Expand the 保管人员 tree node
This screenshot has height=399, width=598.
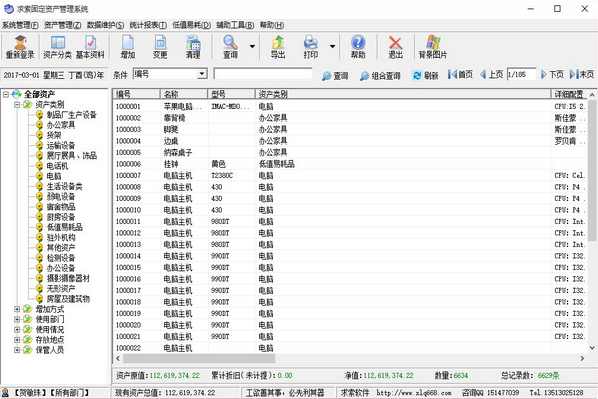[17, 350]
